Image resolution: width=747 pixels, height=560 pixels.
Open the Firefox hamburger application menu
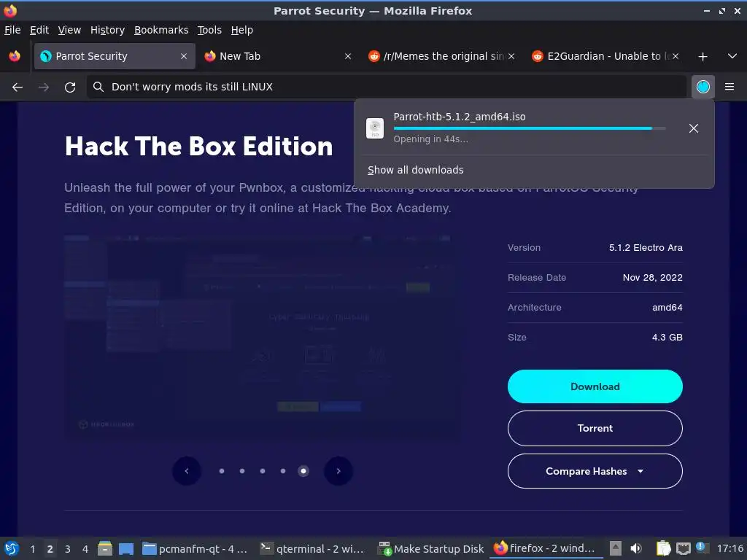click(729, 87)
